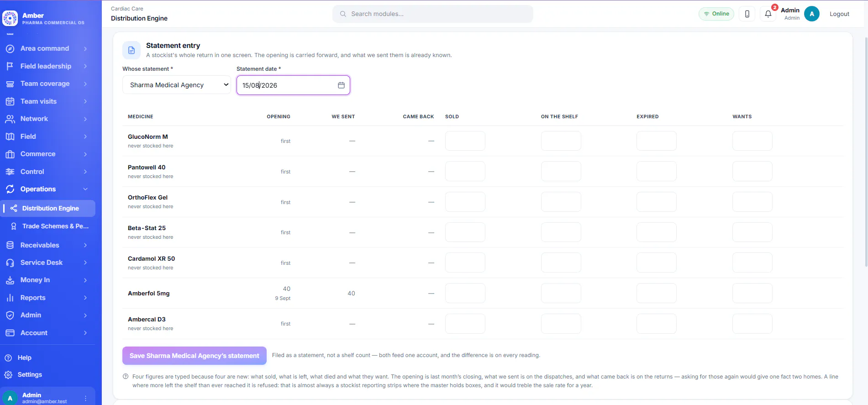Click On the shelf field for Cardamol XR 50

561,263
